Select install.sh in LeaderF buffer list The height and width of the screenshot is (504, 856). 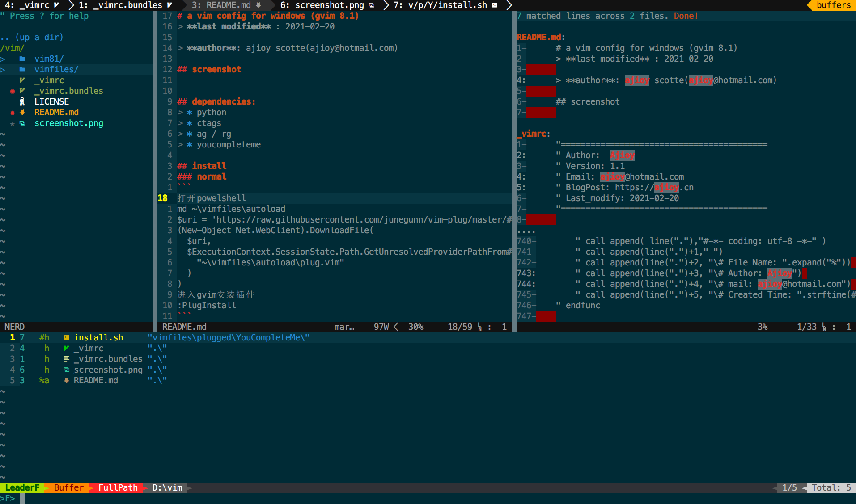98,338
